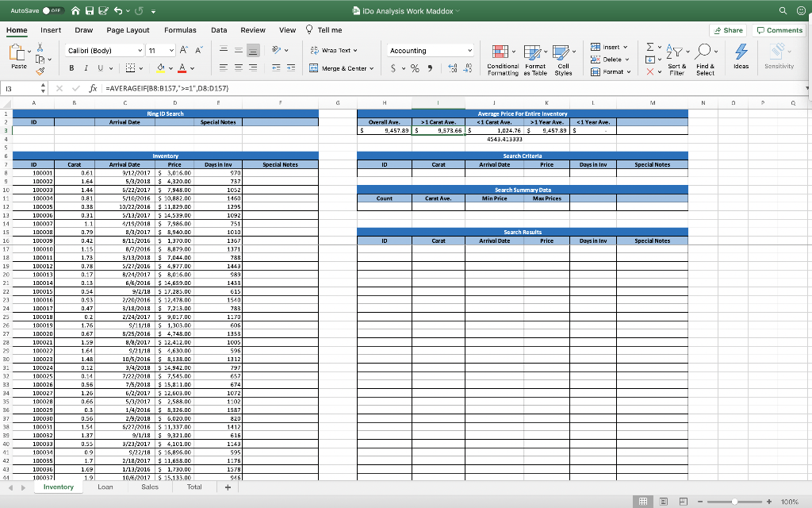Select the Loan sheet tab
The height and width of the screenshot is (508, 812).
105,487
